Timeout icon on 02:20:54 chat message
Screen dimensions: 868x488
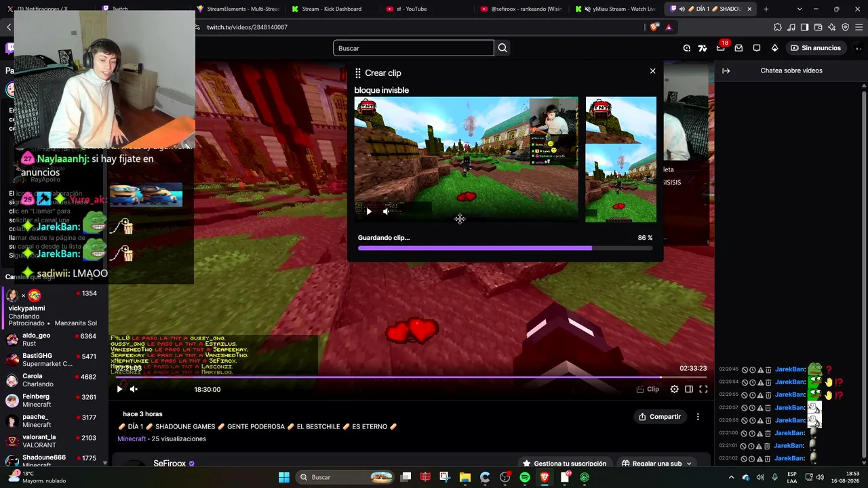pos(752,382)
